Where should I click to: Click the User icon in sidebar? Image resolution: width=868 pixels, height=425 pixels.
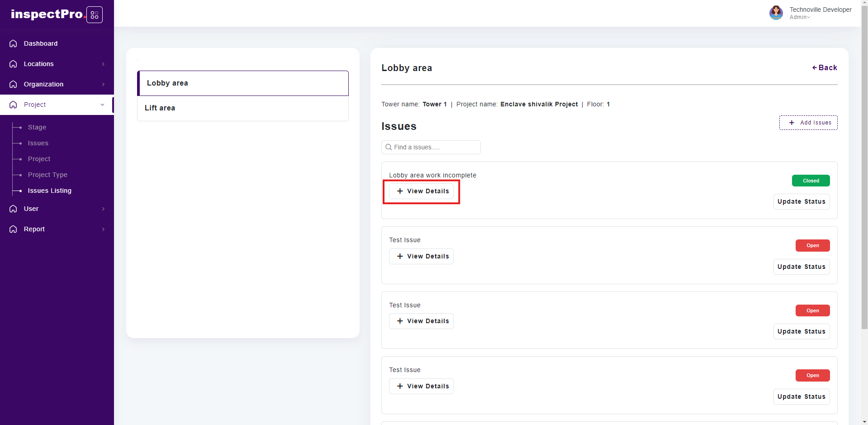[13, 209]
